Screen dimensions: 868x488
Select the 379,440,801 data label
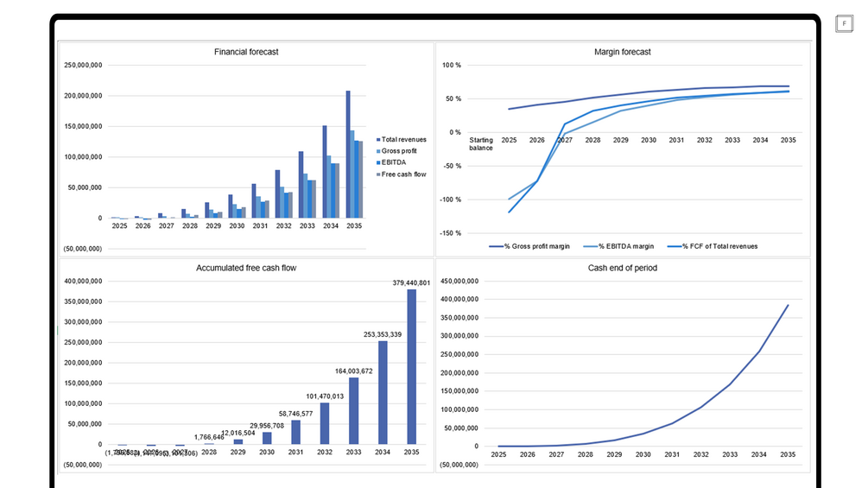(411, 282)
